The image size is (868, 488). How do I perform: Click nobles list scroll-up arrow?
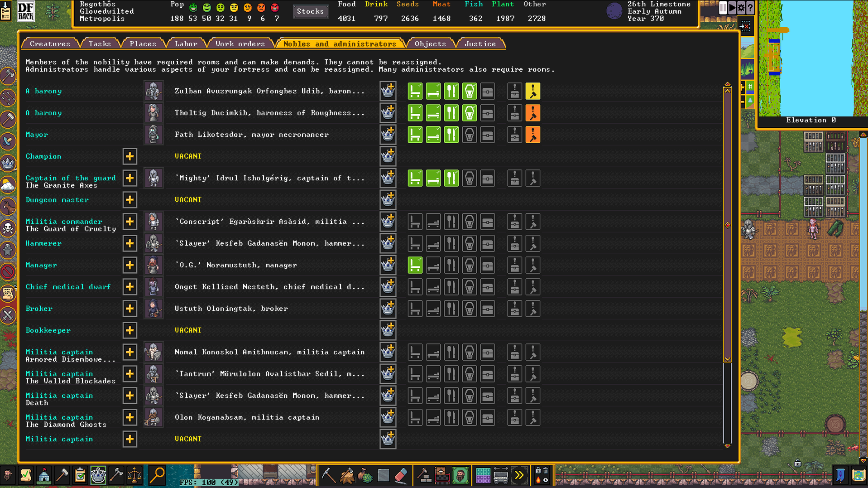[x=728, y=84]
